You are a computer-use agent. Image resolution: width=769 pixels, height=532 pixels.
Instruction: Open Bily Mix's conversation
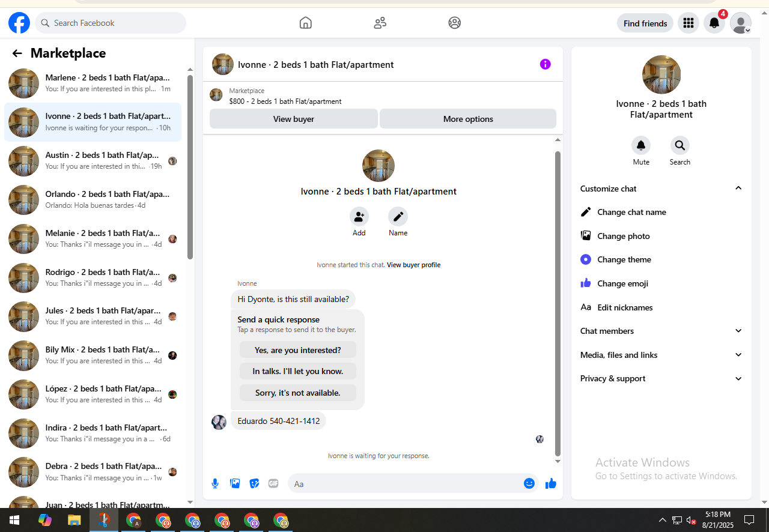click(x=93, y=355)
